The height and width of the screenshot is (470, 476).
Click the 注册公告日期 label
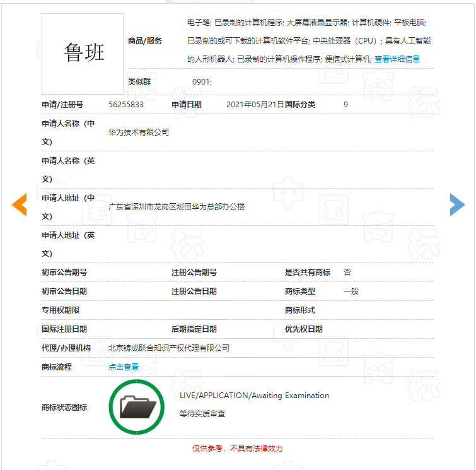(x=194, y=291)
